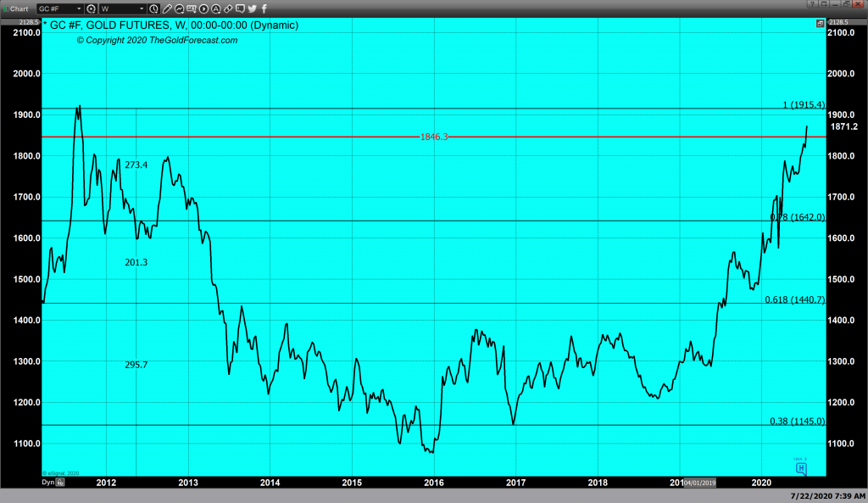Click the Dyn button at bottom left
The image size is (868, 503).
[47, 482]
